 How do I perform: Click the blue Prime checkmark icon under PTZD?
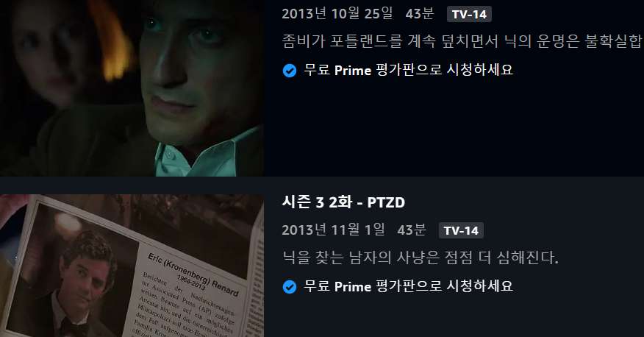click(x=290, y=287)
